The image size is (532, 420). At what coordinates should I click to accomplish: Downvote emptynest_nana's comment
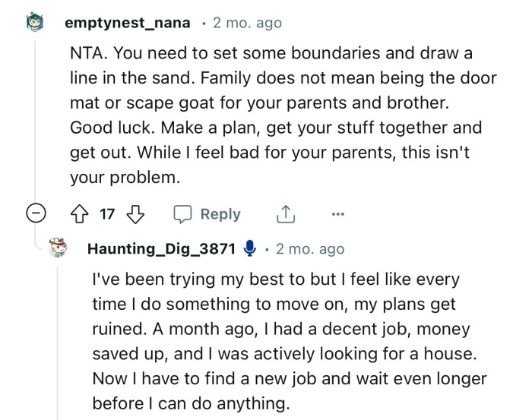pyautogui.click(x=135, y=215)
